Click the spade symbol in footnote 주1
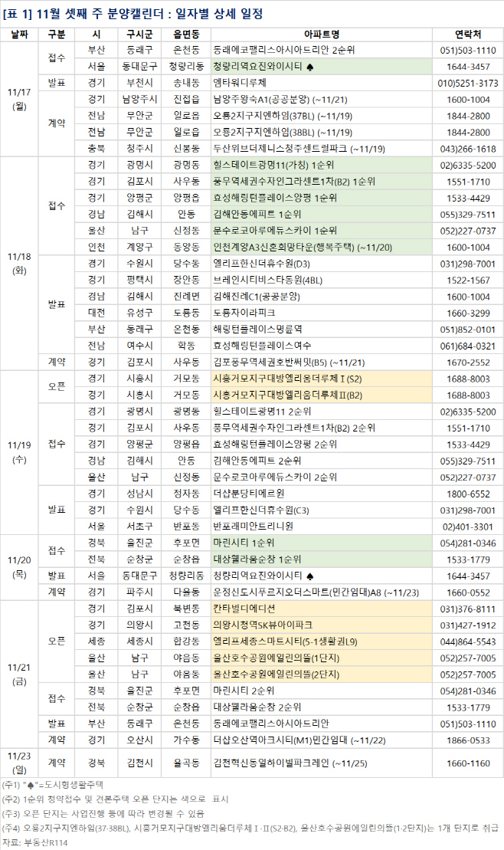 tap(30, 783)
